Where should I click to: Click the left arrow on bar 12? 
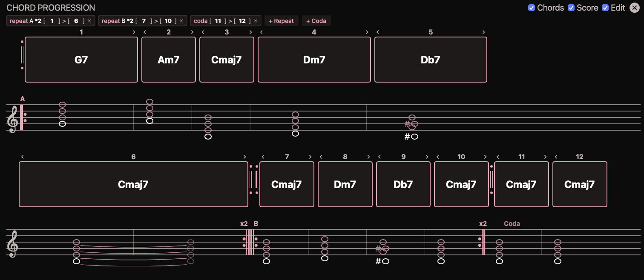click(x=556, y=157)
